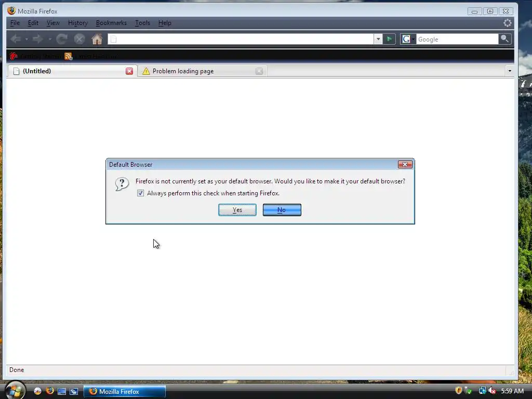Go to the Home page icon
Screen dimensions: 532x399
coord(97,39)
